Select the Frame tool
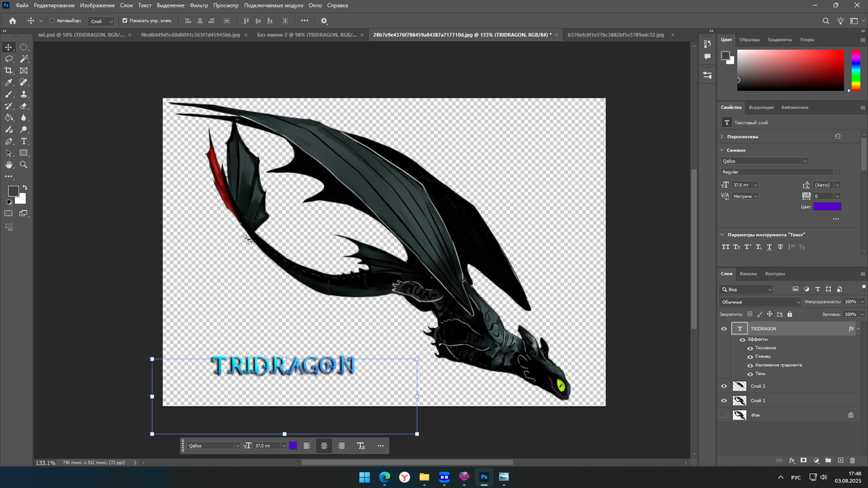The width and height of the screenshot is (868, 488). tap(24, 70)
